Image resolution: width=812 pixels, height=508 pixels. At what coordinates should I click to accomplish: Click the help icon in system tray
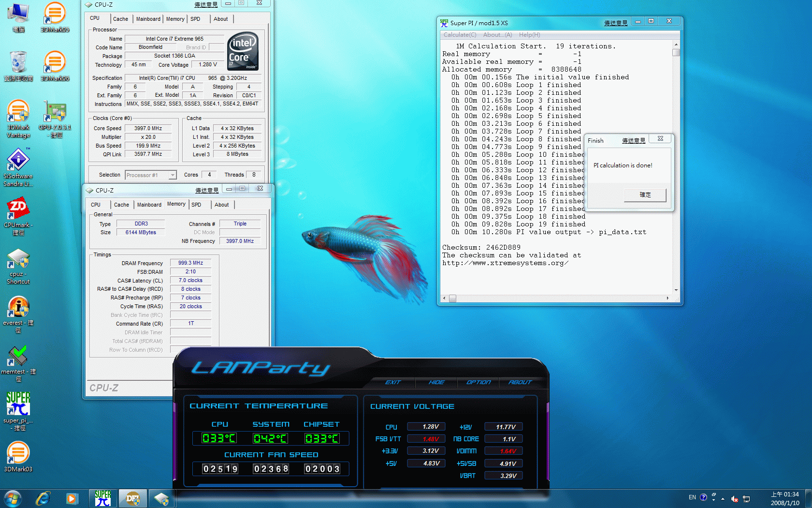[703, 497]
